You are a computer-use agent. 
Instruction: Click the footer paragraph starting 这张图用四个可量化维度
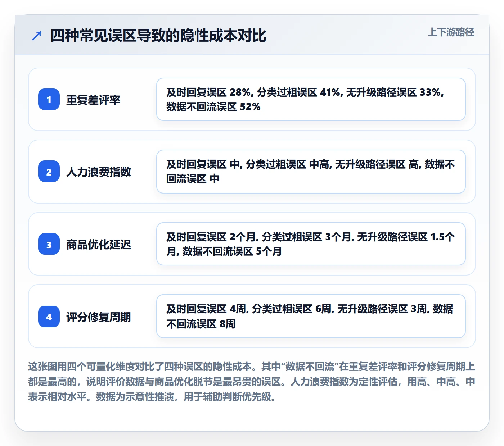pyautogui.click(x=252, y=382)
